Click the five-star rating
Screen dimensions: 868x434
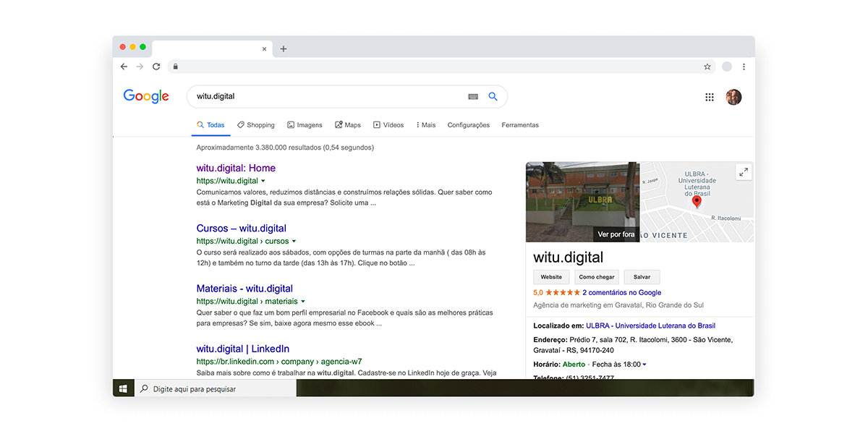point(563,293)
